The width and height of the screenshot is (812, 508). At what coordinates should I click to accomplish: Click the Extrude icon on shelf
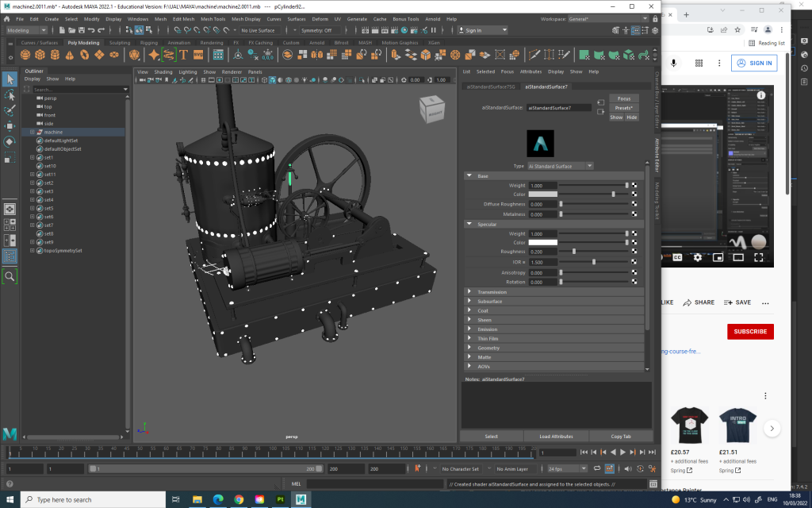[396, 55]
